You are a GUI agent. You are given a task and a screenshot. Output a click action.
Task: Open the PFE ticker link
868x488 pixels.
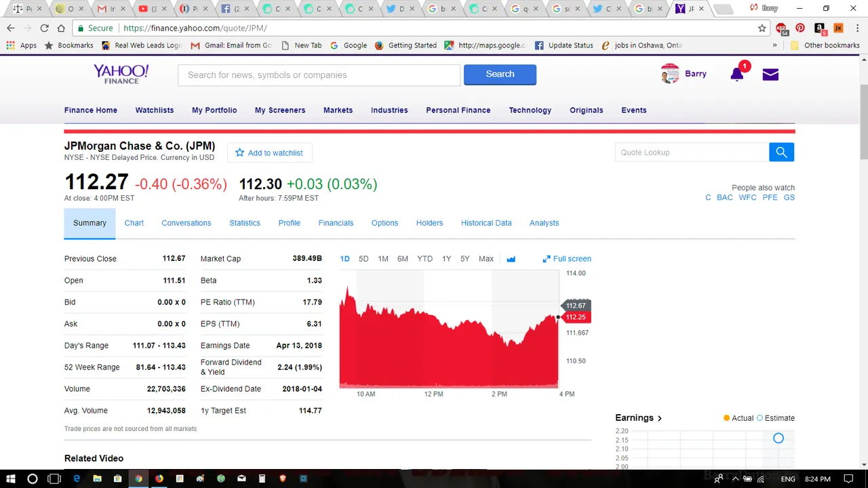(x=770, y=198)
